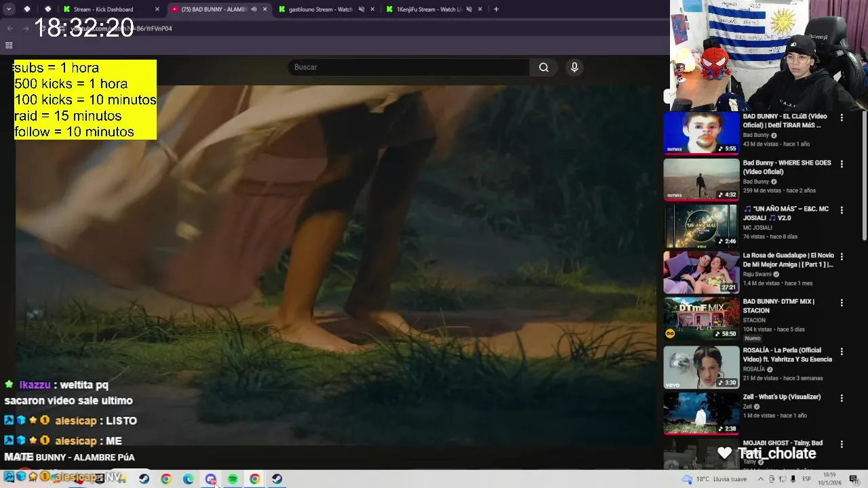Close the gastilouno Stream tab
The image size is (868, 488).
pyautogui.click(x=372, y=9)
